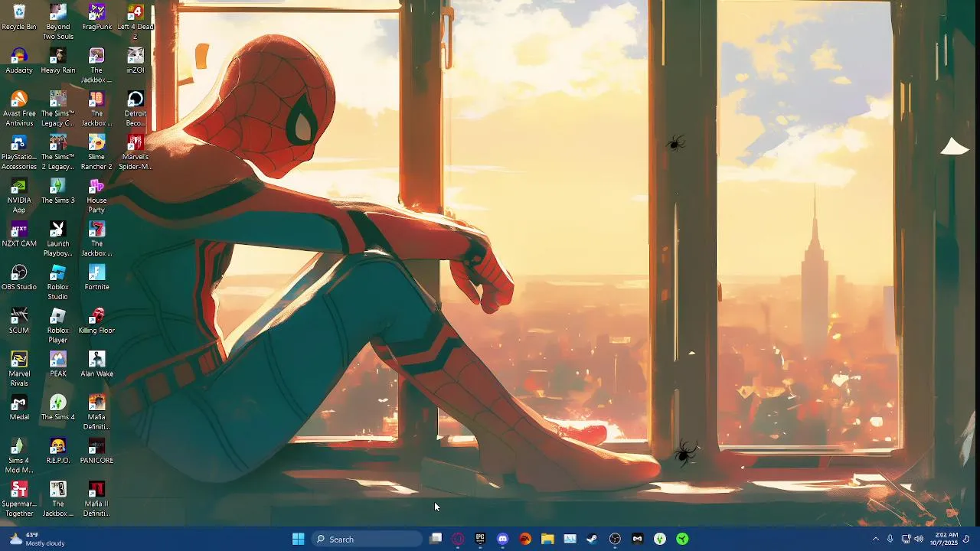Select The Sims 2 Legacy shortcut

[58, 152]
